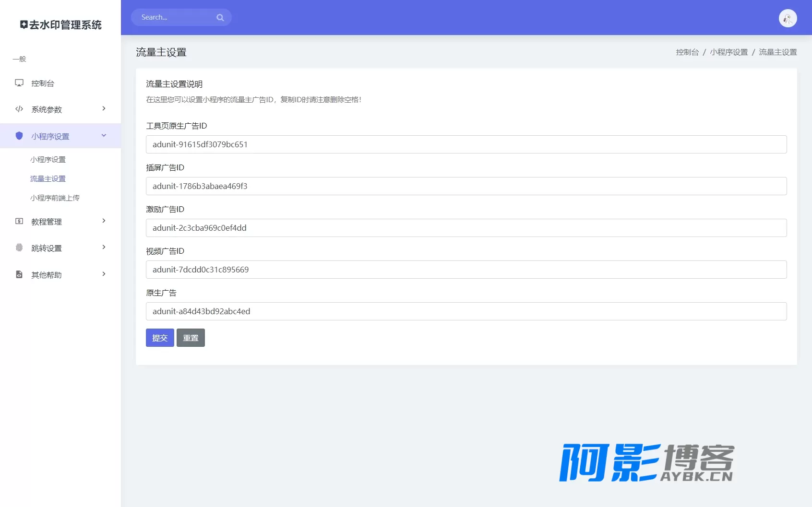Image resolution: width=812 pixels, height=507 pixels.
Task: Click the 跳转设置 fingerprint icon
Action: [19, 248]
